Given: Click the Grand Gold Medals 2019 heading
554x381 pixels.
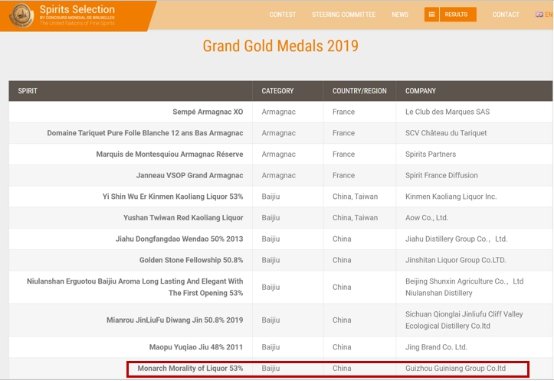Looking at the screenshot, I should [281, 46].
